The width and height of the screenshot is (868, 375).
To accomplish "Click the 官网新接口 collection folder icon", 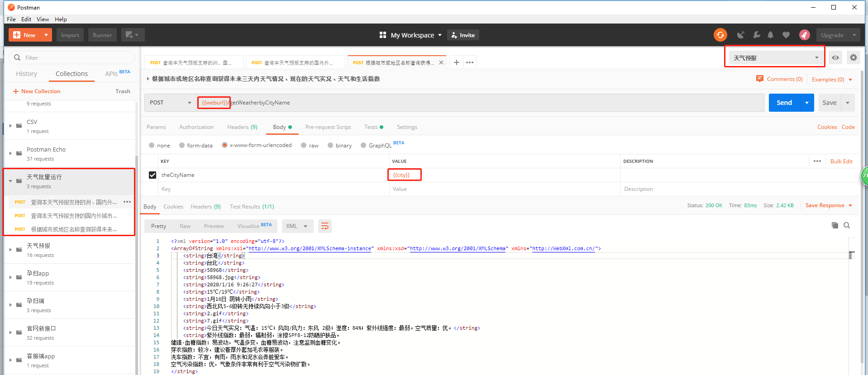I will pyautogui.click(x=19, y=332).
